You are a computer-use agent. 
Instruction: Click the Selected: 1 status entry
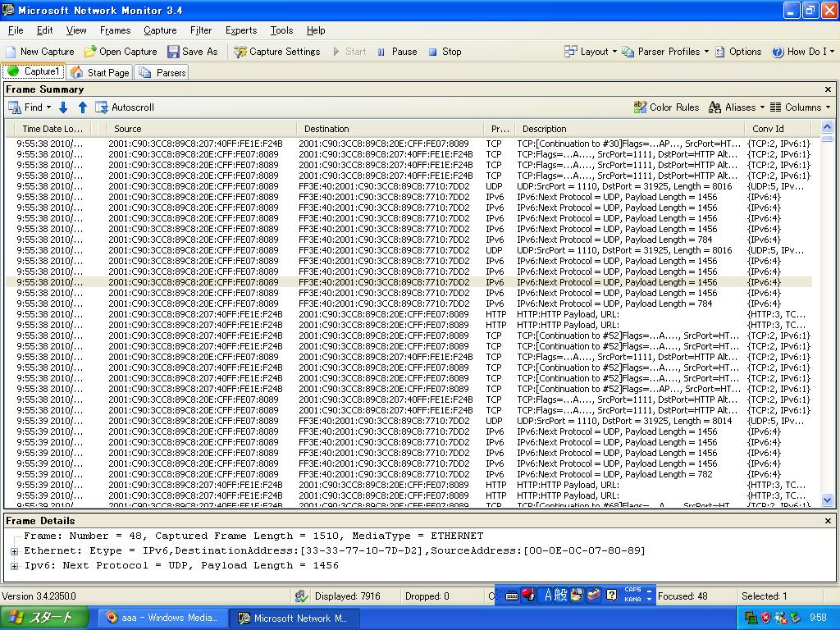pos(764,596)
